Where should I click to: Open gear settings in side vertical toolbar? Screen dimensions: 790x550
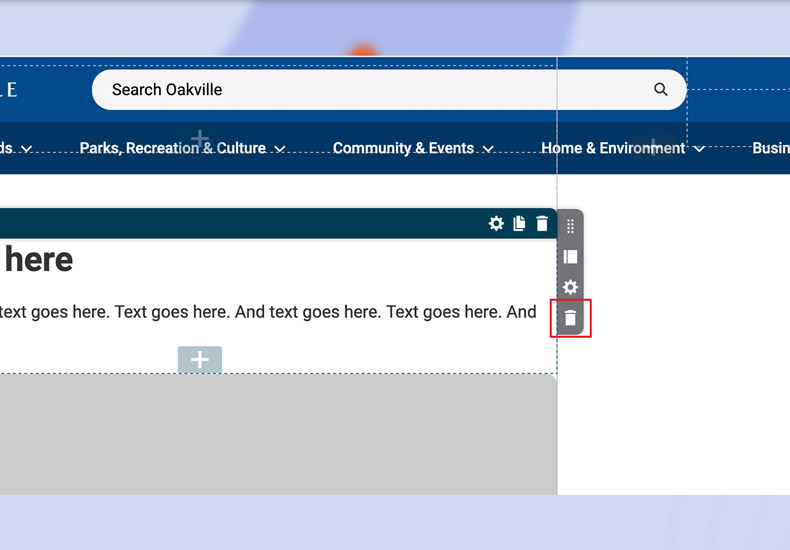coord(570,287)
